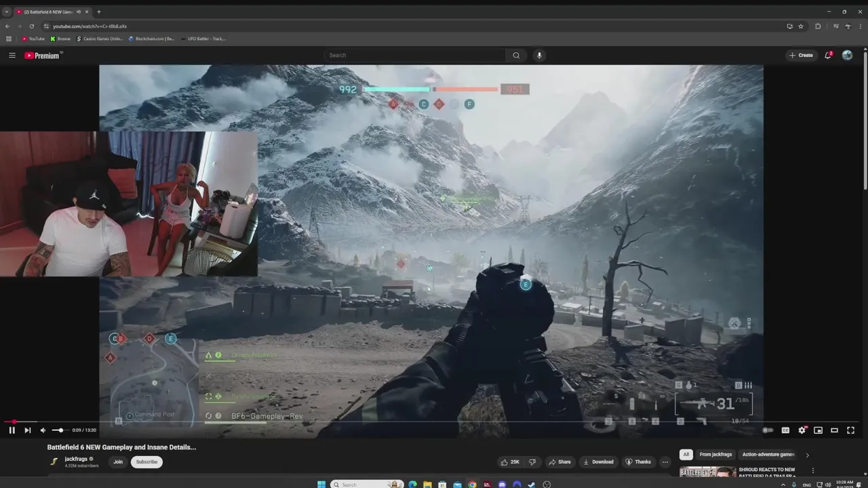Open the browser extensions puzzle icon
Screen dimensions: 868x488
click(818, 26)
